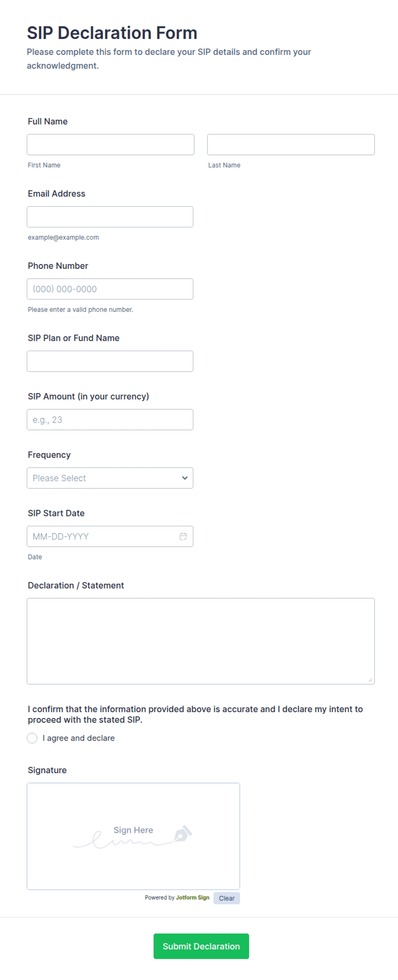Click the Frequency dropdown chevron arrow
The width and height of the screenshot is (398, 980).
185,478
